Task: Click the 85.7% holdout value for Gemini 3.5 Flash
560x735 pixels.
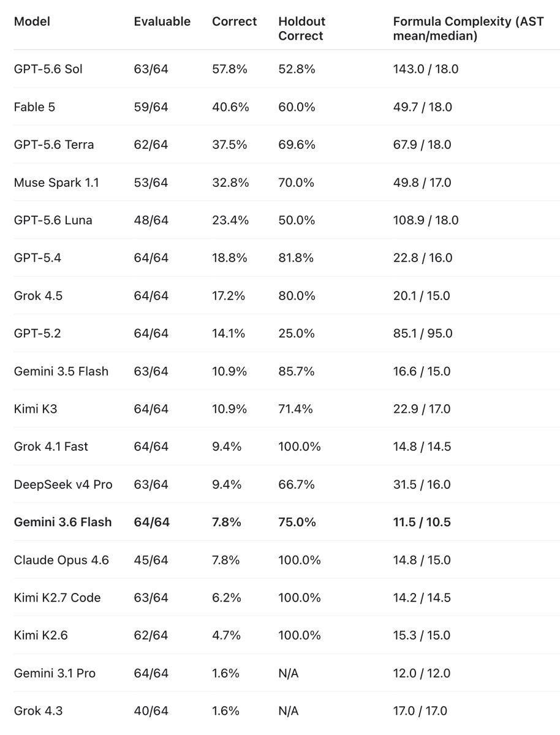Action: tap(297, 371)
